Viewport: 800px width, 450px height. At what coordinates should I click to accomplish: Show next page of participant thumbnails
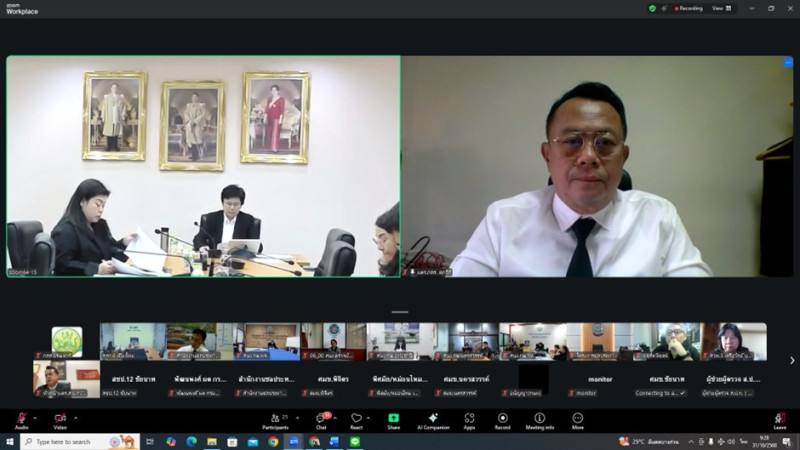click(792, 360)
